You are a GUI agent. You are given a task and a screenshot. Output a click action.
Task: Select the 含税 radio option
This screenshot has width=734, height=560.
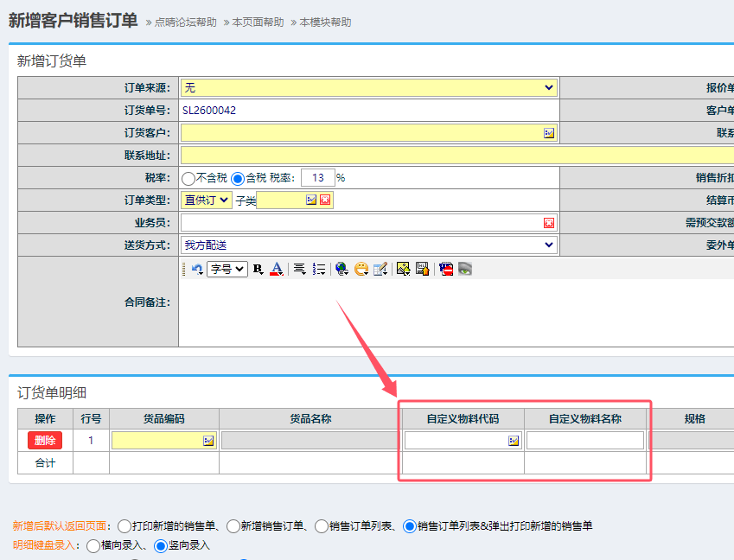click(238, 178)
